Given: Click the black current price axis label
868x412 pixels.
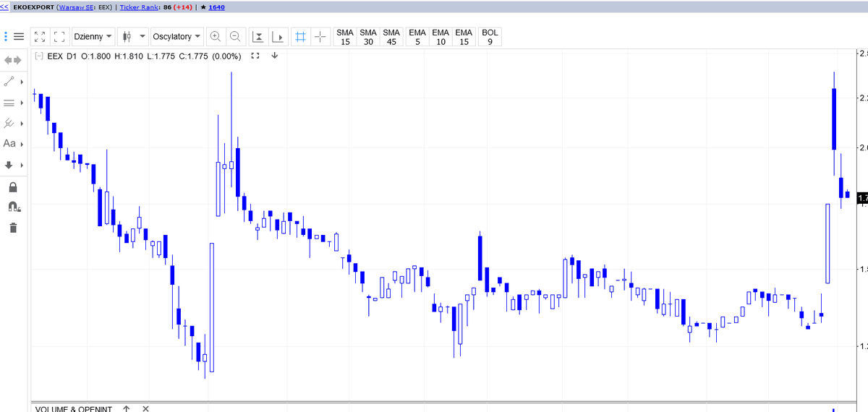Looking at the screenshot, I should point(861,198).
